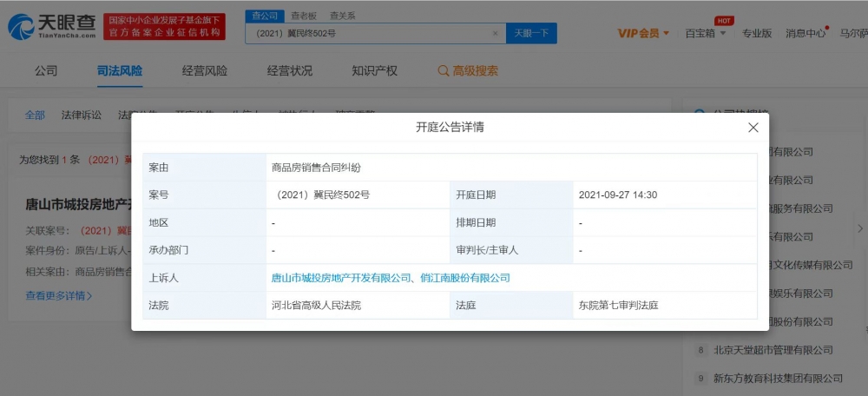This screenshot has width=868, height=396.
Task: Click the user account name 马尔萨
Action: (853, 33)
